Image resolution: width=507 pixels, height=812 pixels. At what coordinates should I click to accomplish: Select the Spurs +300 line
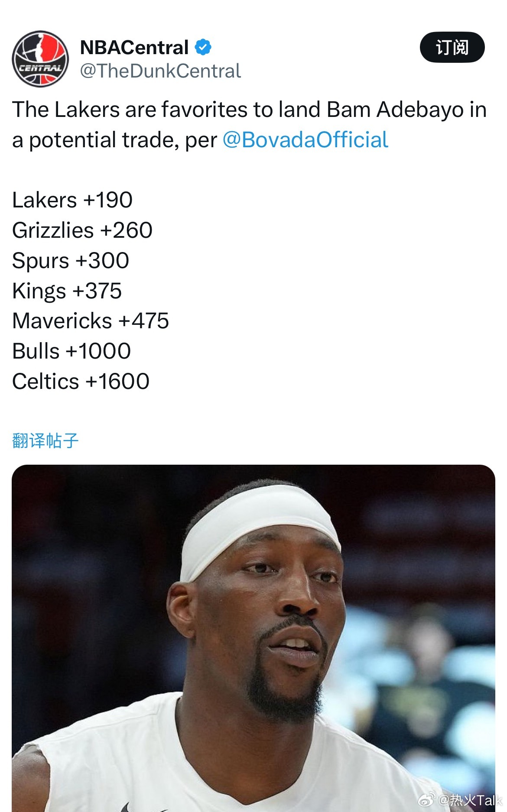[71, 261]
